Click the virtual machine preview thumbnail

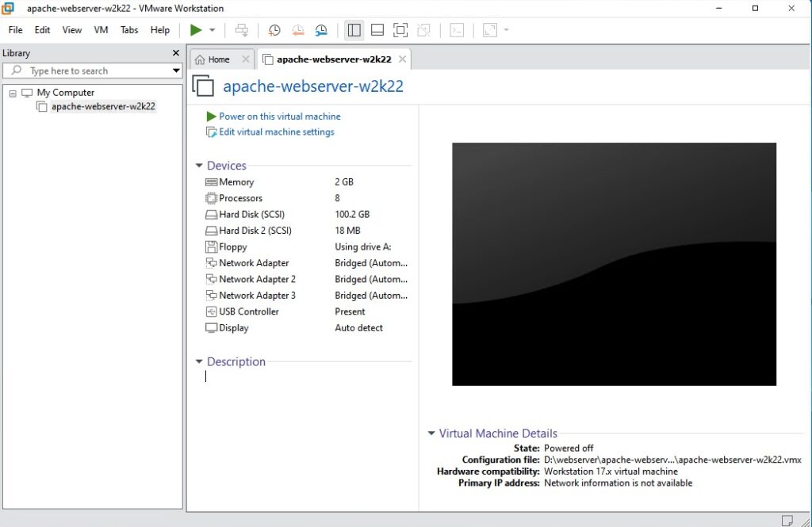615,264
